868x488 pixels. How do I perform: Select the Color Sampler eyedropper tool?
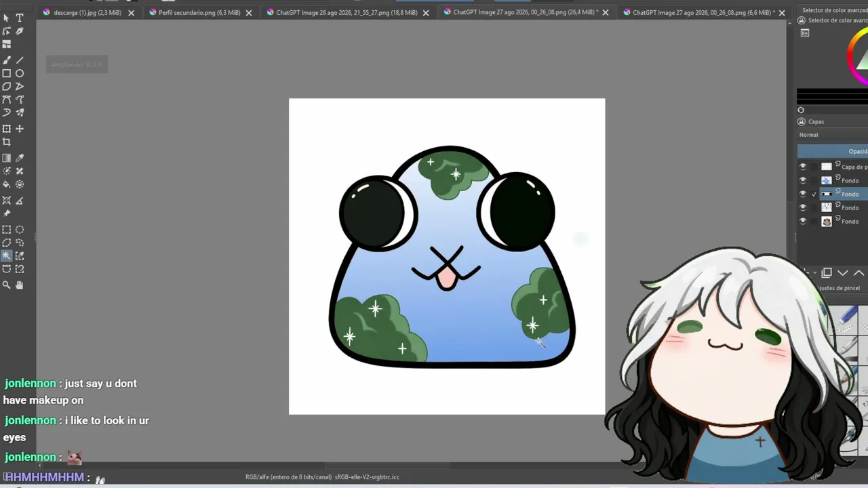click(20, 158)
